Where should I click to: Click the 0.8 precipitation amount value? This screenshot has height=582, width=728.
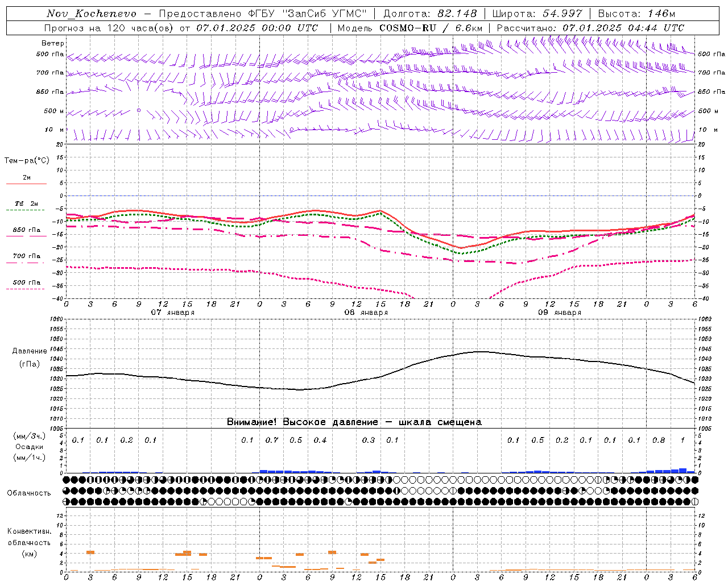659,440
